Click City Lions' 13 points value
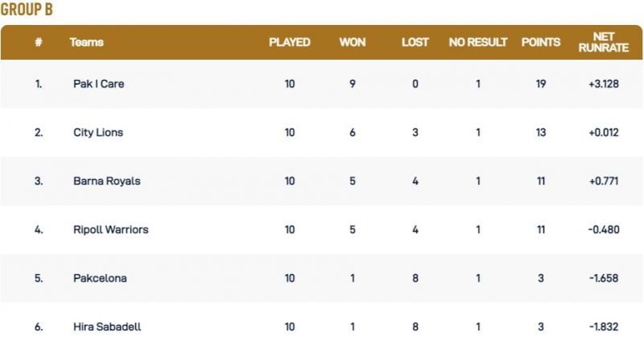 [x=541, y=132]
